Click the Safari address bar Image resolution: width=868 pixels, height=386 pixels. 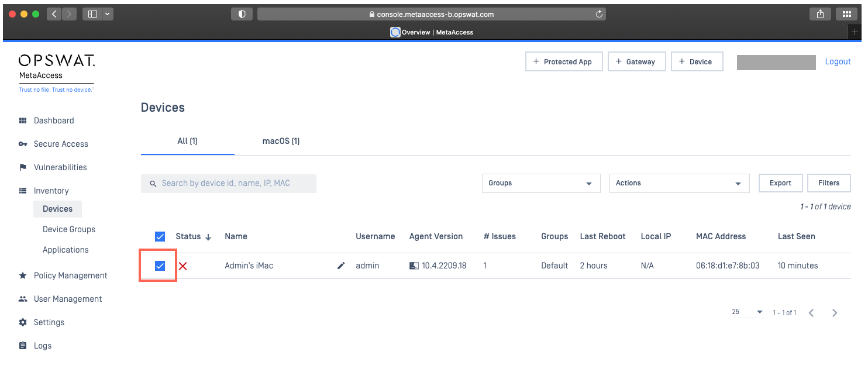pyautogui.click(x=432, y=14)
